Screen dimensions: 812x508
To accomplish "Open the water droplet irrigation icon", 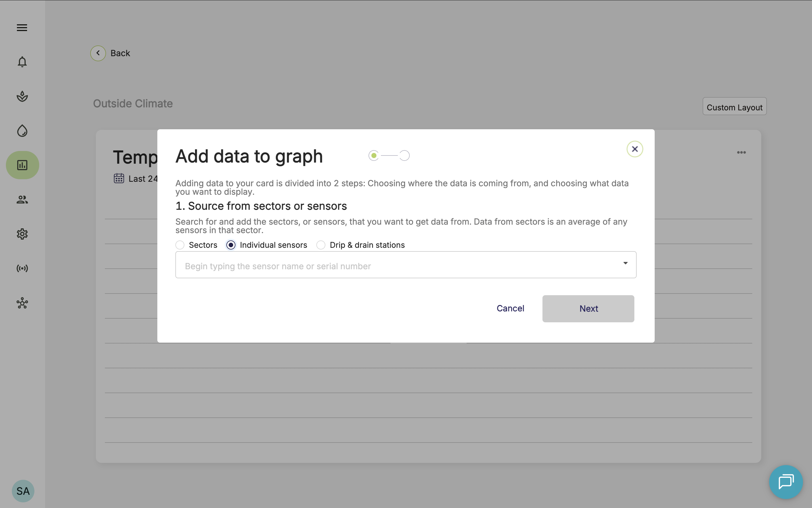I will tap(22, 131).
